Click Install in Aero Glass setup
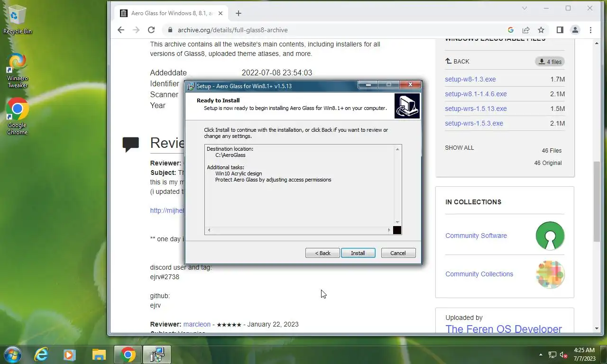This screenshot has width=607, height=364. (x=358, y=253)
